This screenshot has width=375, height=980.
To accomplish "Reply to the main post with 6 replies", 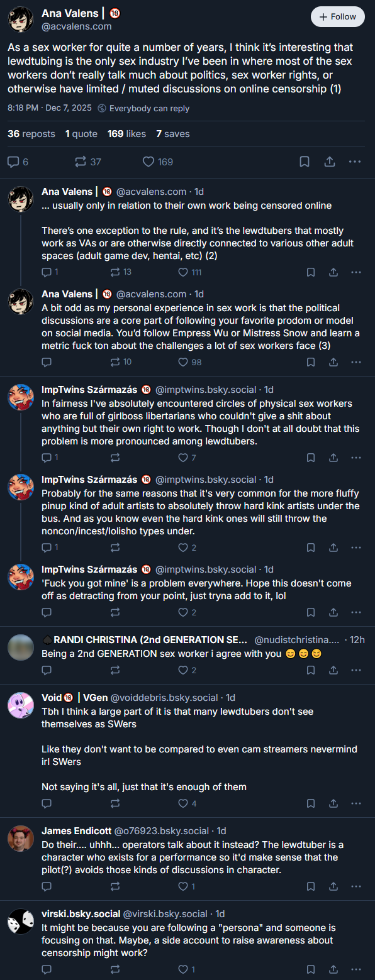I will coord(18,162).
